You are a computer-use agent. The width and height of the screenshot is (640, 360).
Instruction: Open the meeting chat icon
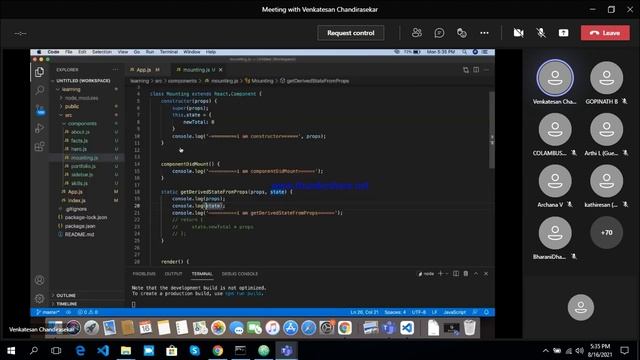(x=439, y=33)
